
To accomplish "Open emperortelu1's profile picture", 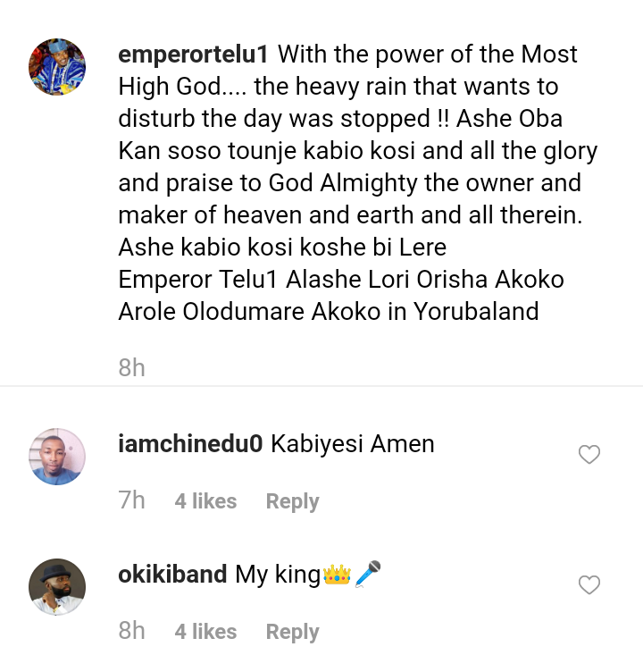I will [57, 67].
